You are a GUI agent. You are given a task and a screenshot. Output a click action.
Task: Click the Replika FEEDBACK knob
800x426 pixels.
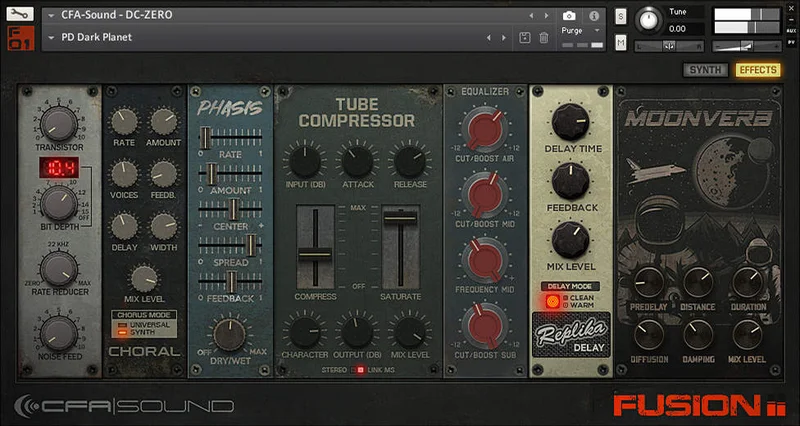point(570,182)
